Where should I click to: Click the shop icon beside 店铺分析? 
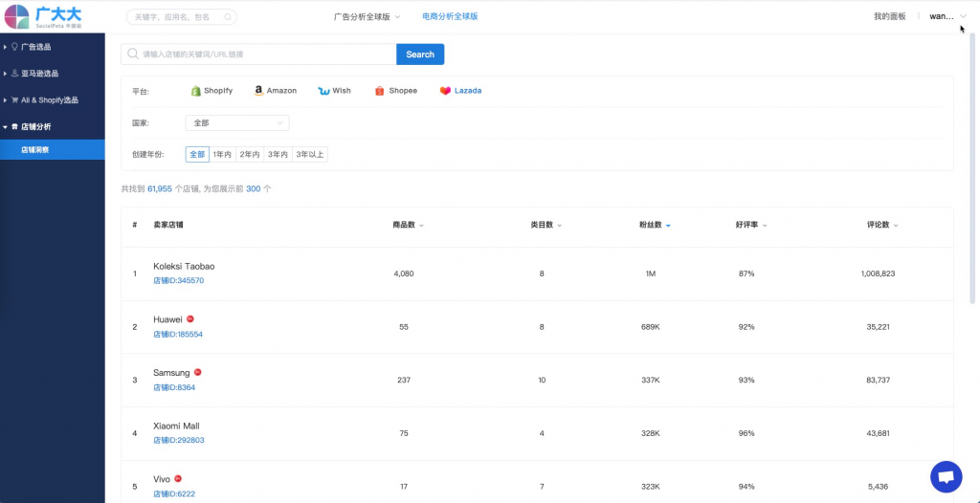(15, 127)
